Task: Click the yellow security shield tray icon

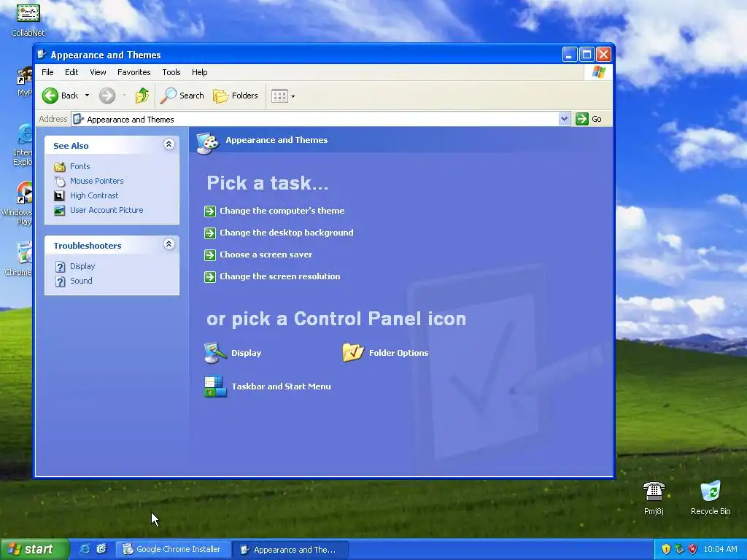Action: pyautogui.click(x=666, y=549)
